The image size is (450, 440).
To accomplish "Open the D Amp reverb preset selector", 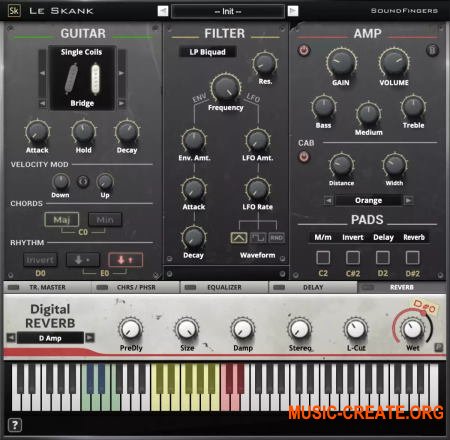I will coord(50,338).
